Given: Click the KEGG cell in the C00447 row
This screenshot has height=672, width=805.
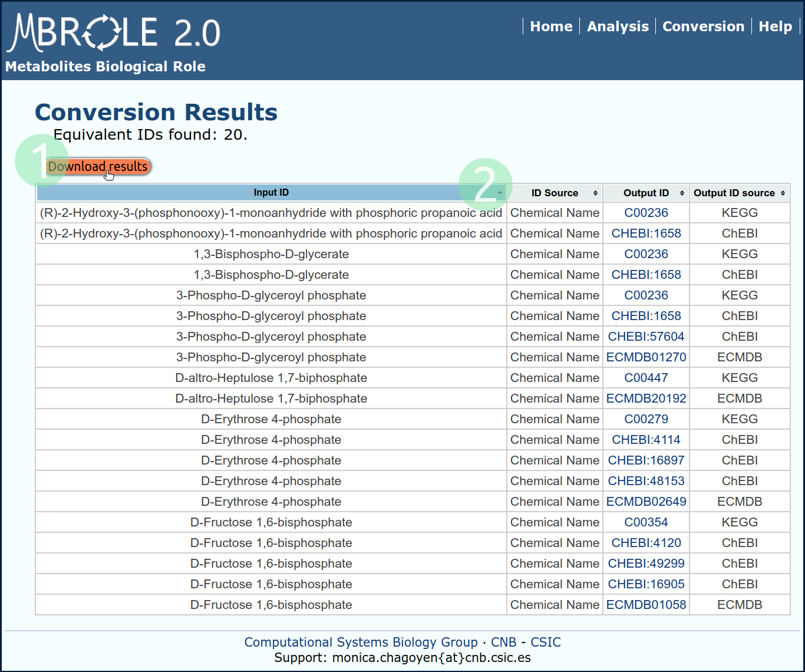Looking at the screenshot, I should [x=740, y=378].
